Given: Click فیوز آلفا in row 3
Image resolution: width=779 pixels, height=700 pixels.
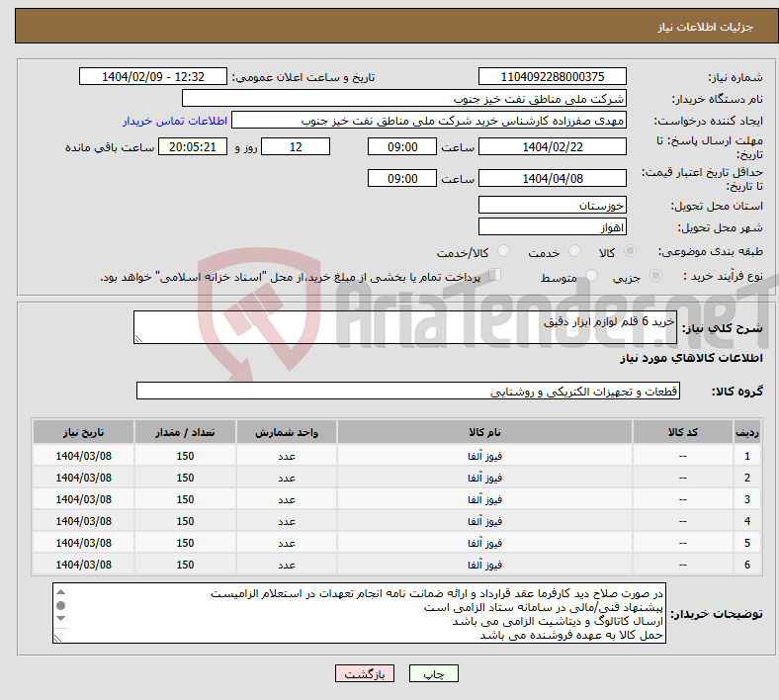Looking at the screenshot, I should pos(484,499).
